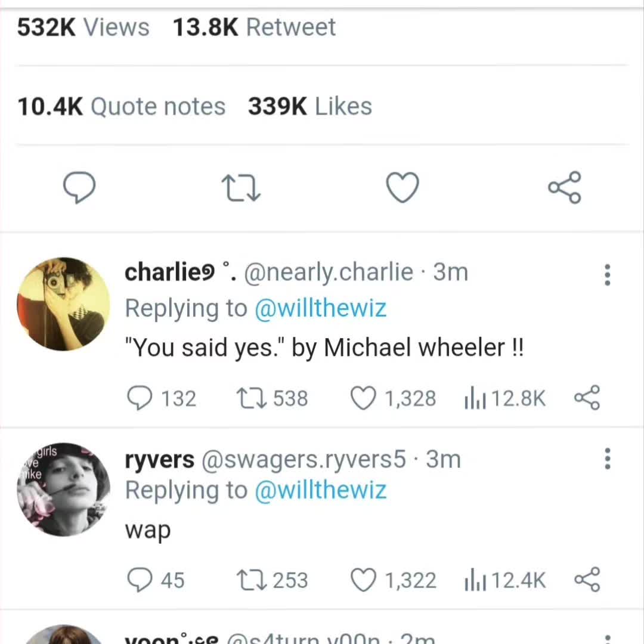Open @willthewiz link in charlie's reply
The height and width of the screenshot is (644, 644).
tap(320, 308)
